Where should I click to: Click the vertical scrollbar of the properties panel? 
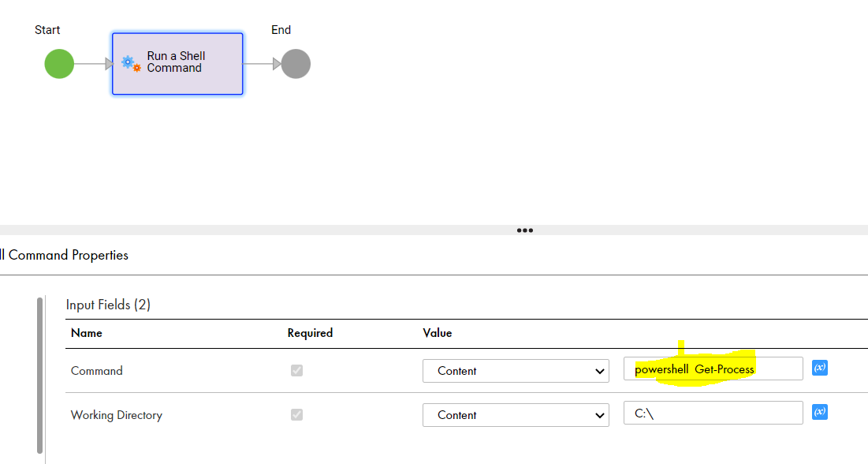pos(40,376)
